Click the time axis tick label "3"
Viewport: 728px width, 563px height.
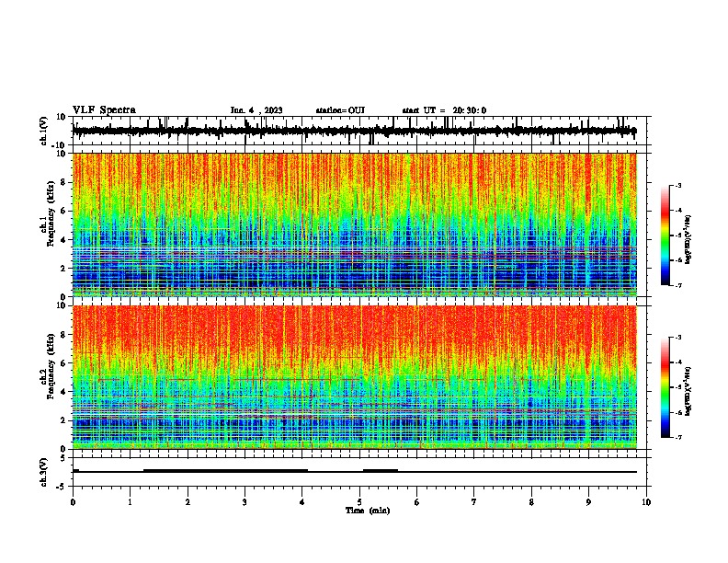pos(245,501)
